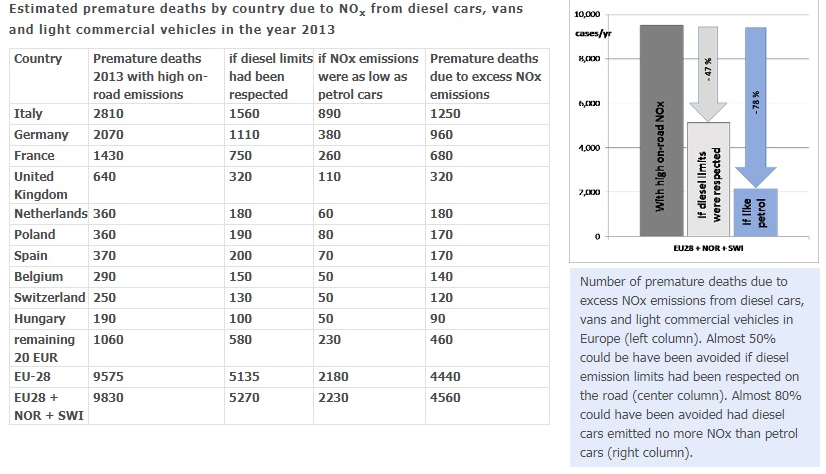This screenshot has height=474, width=826.
Task: Click the dark 'With high on-road NOx' bar
Action: tap(661, 131)
